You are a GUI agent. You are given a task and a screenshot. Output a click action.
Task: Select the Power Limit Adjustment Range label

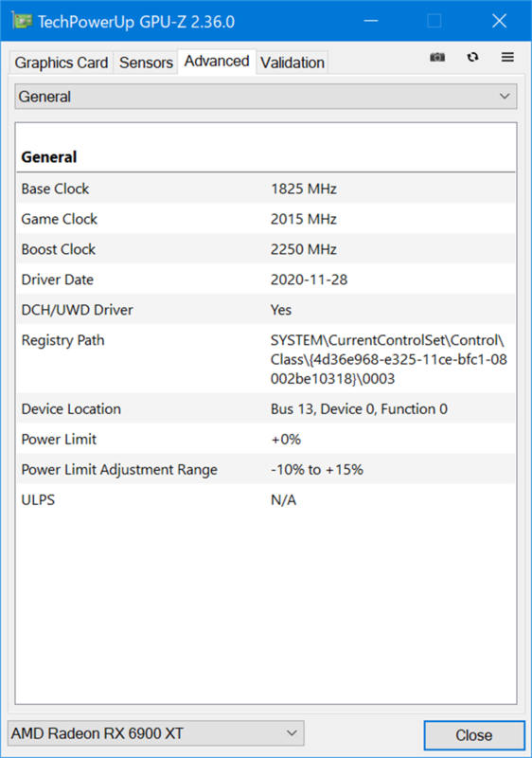[119, 470]
